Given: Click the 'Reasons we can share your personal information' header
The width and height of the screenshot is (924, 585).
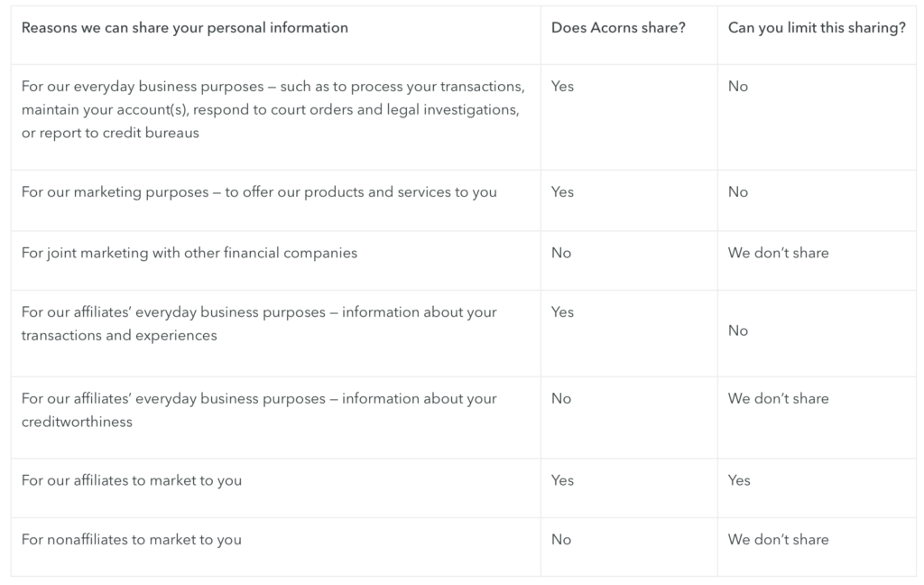Looking at the screenshot, I should pos(184,28).
